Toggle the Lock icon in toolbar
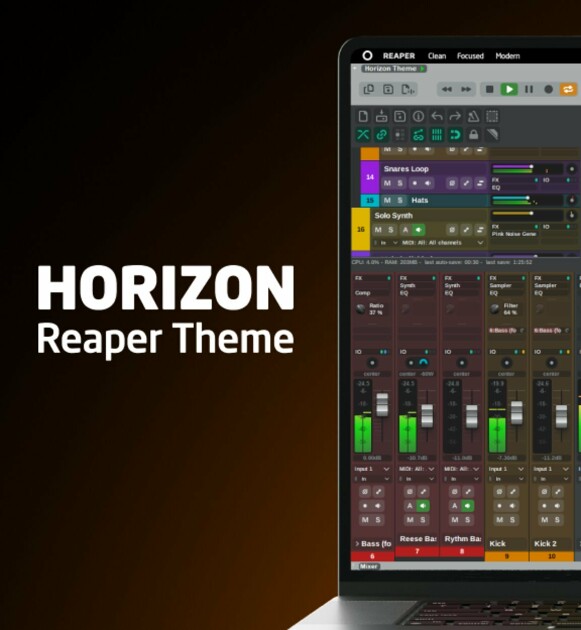Viewport: 581px width, 630px height. [x=473, y=135]
